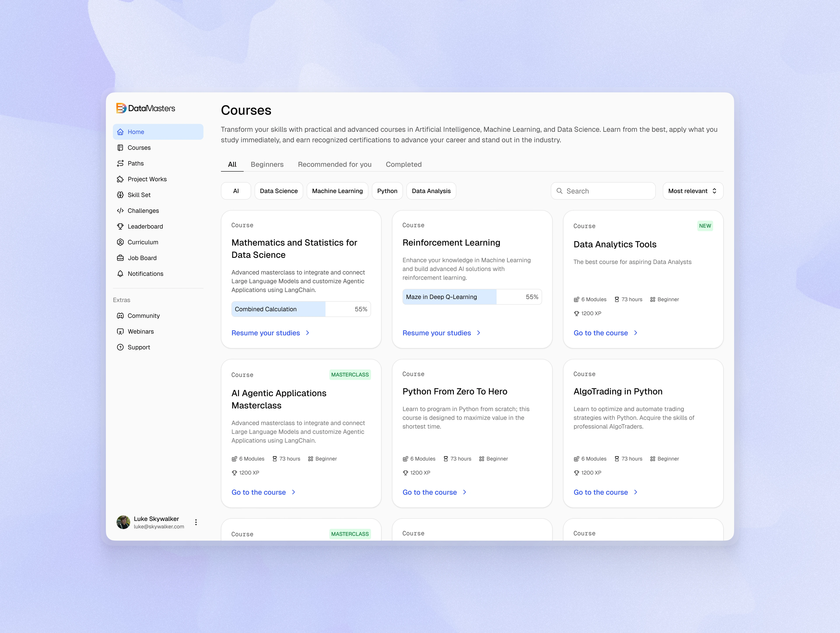Screen dimensions: 840x633
Task: Open the Most relevant sort dropdown
Action: [x=692, y=191]
